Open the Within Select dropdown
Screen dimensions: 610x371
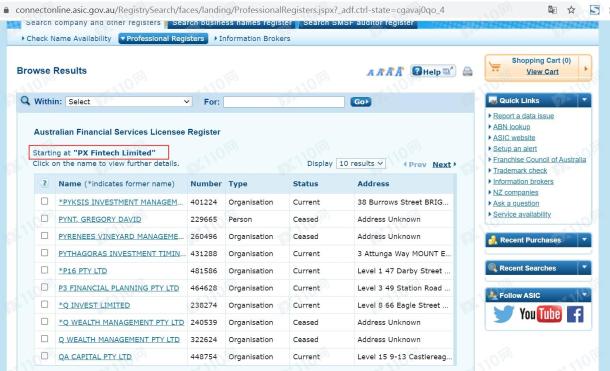click(x=129, y=102)
